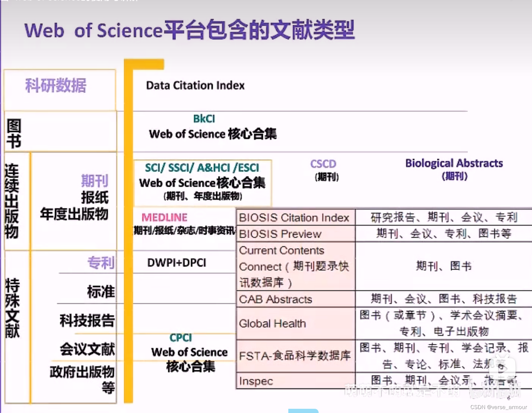Select 'SCI/ SSCI/ A&HCI /ESCI' heading
The height and width of the screenshot is (413, 532).
point(202,168)
